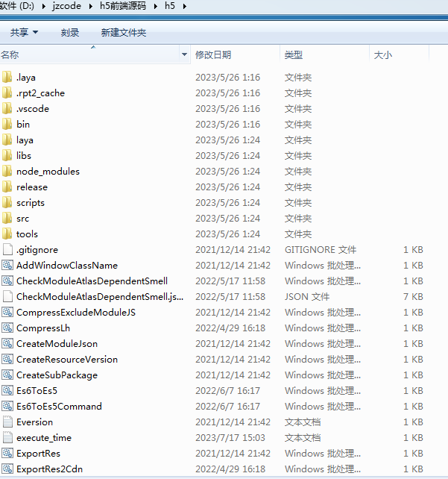Sort by the 名称 column header
448x479 pixels.
coord(89,54)
